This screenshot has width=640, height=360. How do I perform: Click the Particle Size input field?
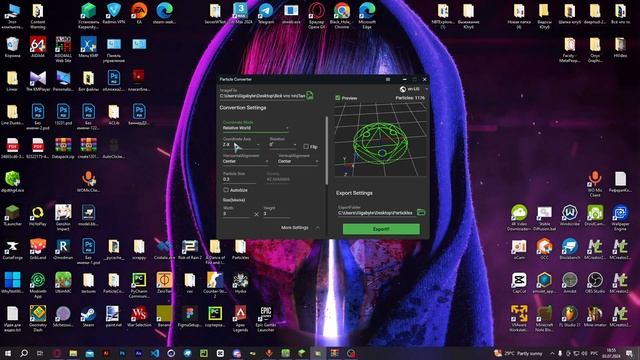(239, 179)
